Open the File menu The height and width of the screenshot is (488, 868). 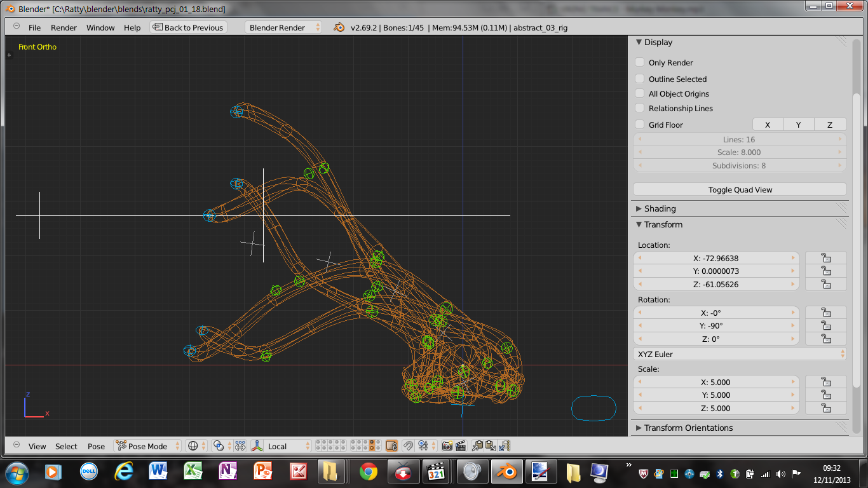pos(34,27)
